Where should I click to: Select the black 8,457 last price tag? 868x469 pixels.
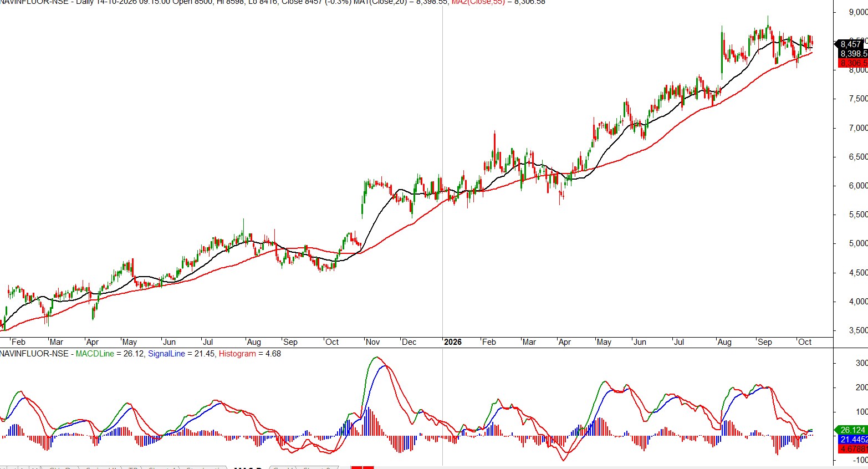click(x=851, y=44)
